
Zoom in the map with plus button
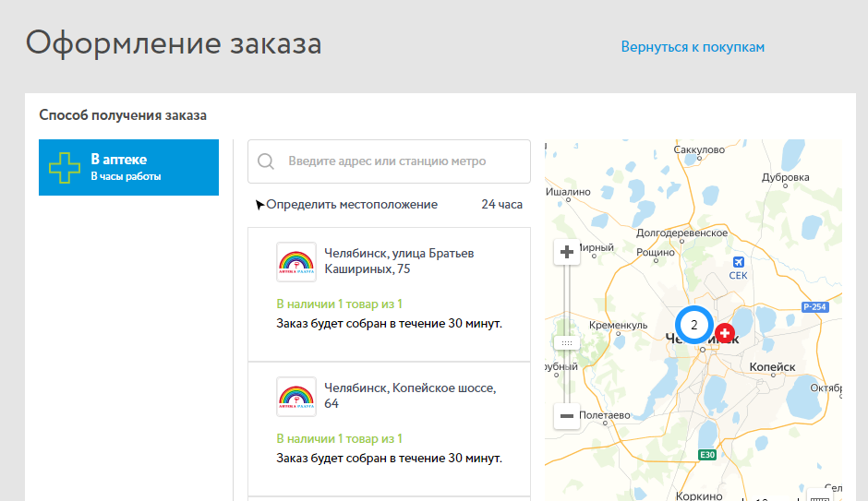coord(567,252)
